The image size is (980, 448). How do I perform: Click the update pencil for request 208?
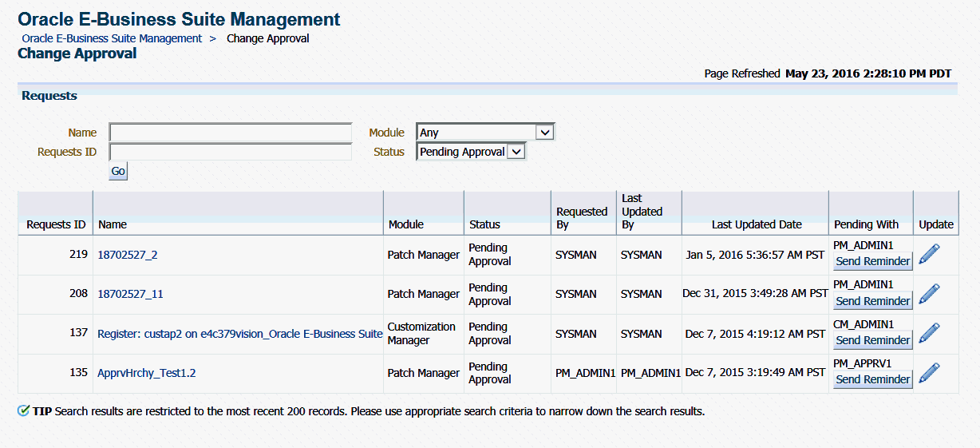tap(930, 294)
